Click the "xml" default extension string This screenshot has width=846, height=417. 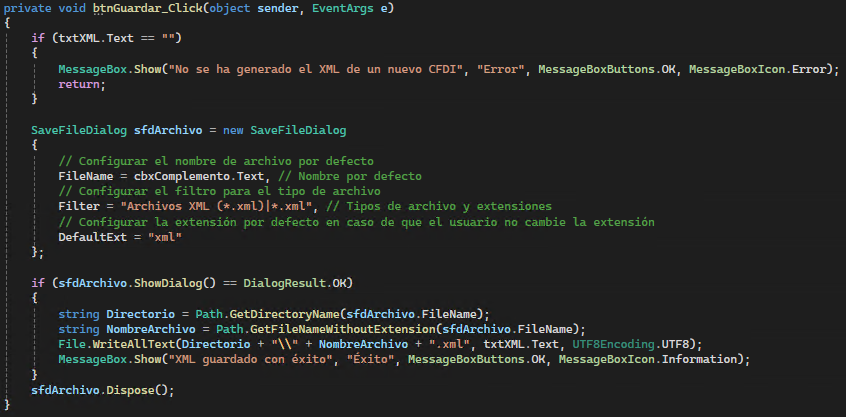click(165, 237)
